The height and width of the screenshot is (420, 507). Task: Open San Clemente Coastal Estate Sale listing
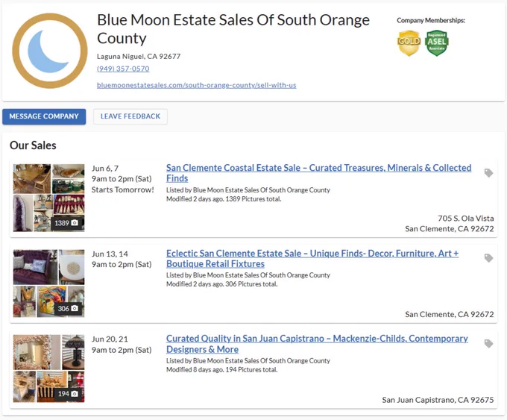click(318, 173)
